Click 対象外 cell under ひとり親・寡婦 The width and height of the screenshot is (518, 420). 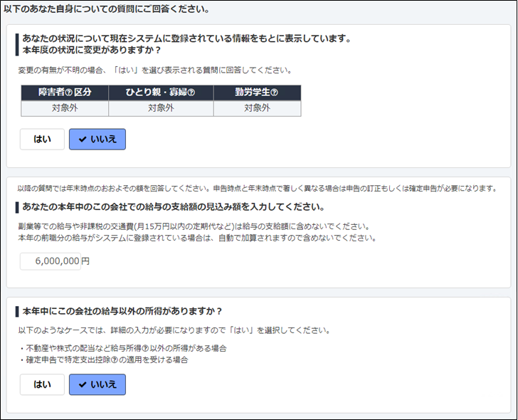[160, 108]
